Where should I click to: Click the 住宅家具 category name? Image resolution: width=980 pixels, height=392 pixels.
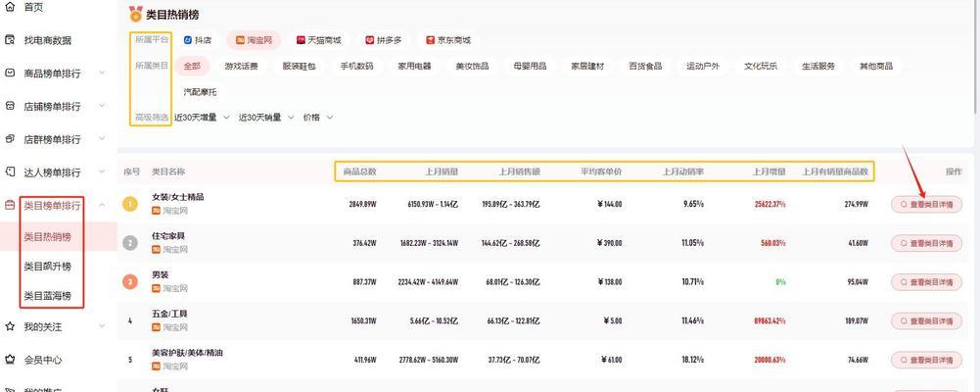[168, 236]
